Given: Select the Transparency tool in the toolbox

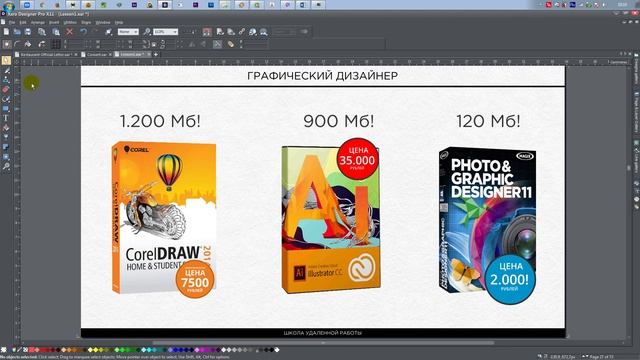Looking at the screenshot, I should [x=6, y=137].
